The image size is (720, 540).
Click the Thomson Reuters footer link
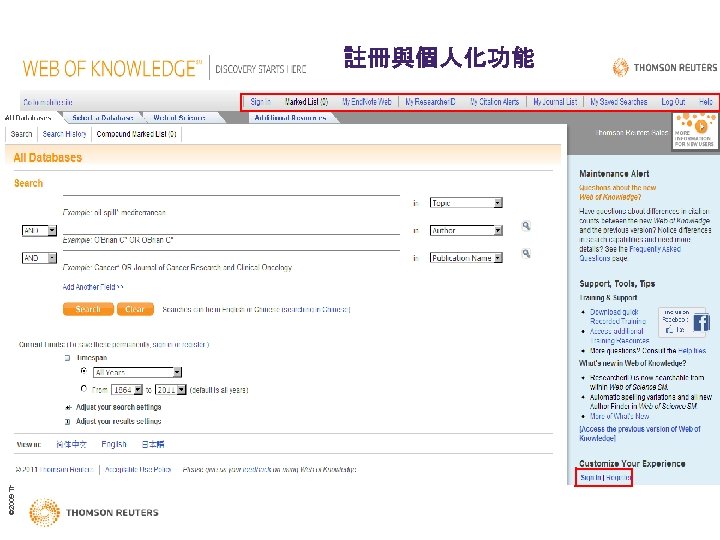(67, 469)
